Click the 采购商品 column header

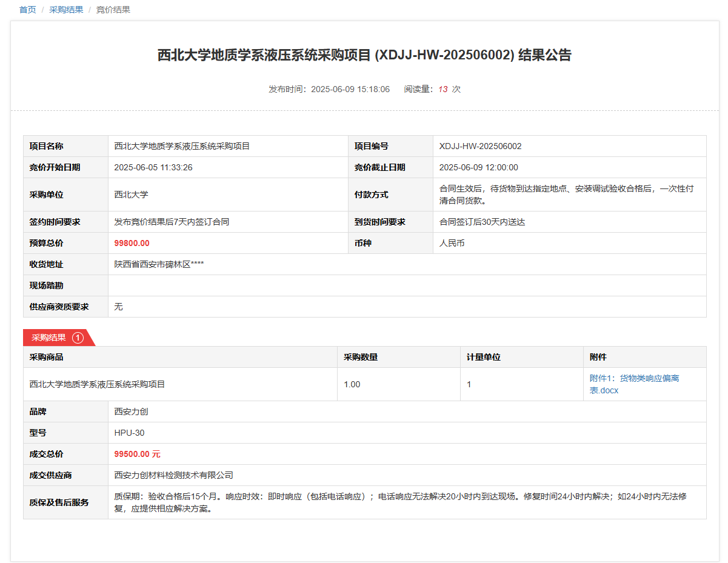(x=46, y=357)
